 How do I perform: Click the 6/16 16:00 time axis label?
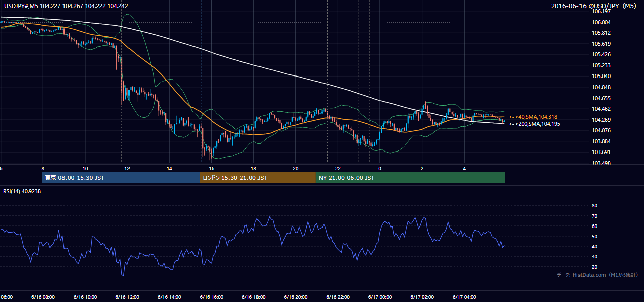click(x=211, y=297)
